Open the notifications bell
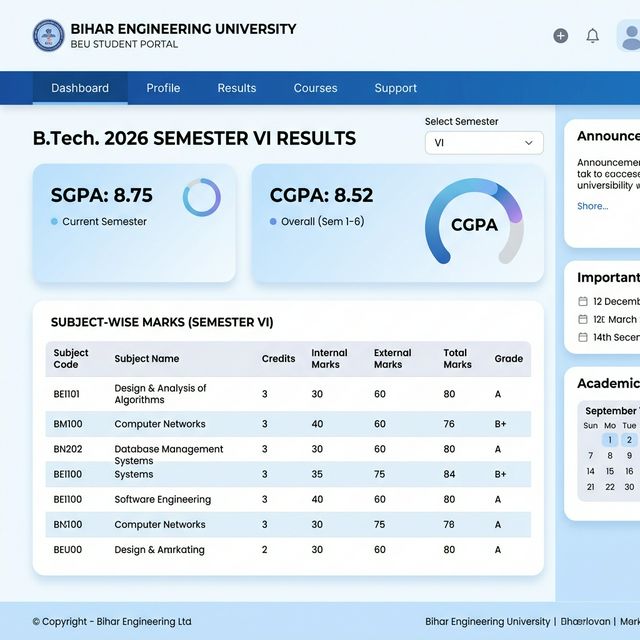 click(592, 36)
